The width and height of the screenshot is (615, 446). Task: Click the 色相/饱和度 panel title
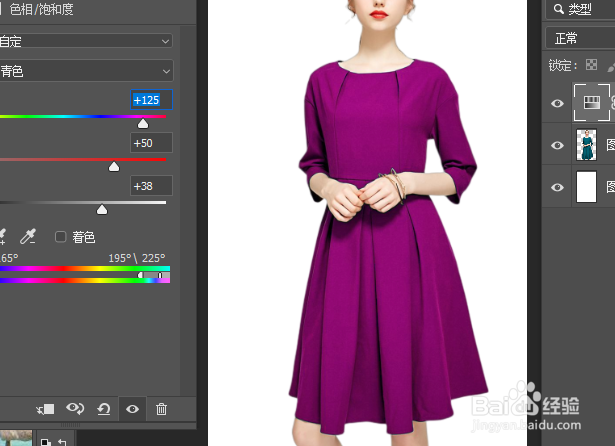click(x=41, y=9)
